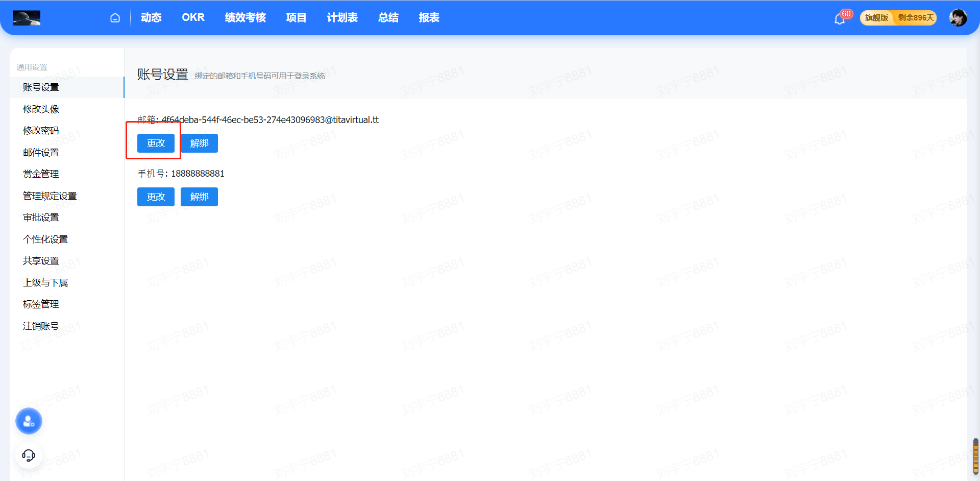Viewport: 980px width, 481px height.
Task: Open 注销账号 in the sidebar
Action: [x=41, y=326]
